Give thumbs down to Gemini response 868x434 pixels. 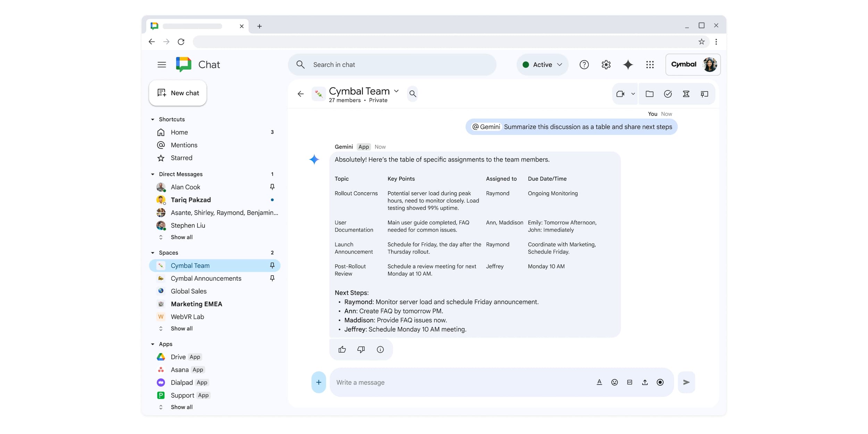[x=361, y=349]
